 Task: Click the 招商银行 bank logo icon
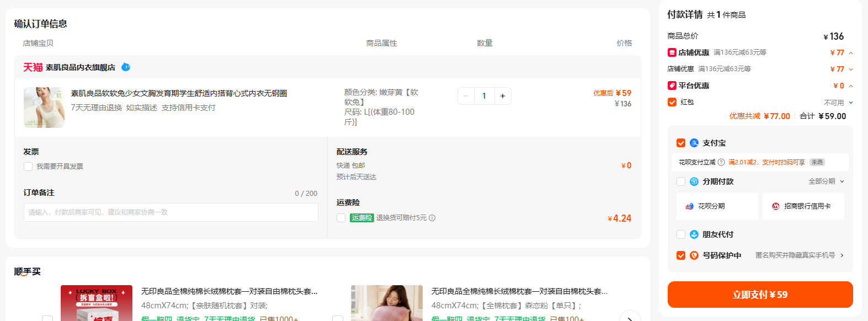776,206
